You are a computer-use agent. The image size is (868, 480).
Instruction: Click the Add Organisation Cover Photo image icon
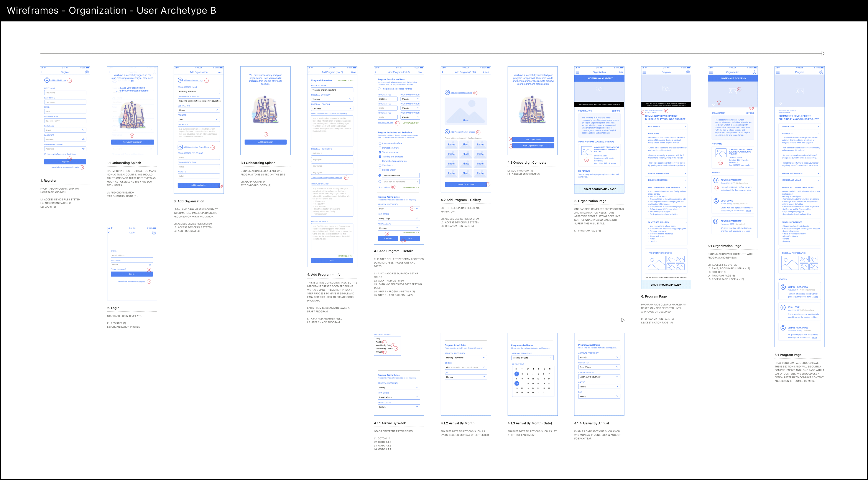180,147
